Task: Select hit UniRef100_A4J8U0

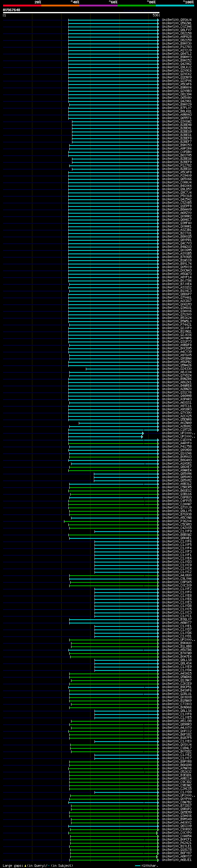Action: [176, 575]
